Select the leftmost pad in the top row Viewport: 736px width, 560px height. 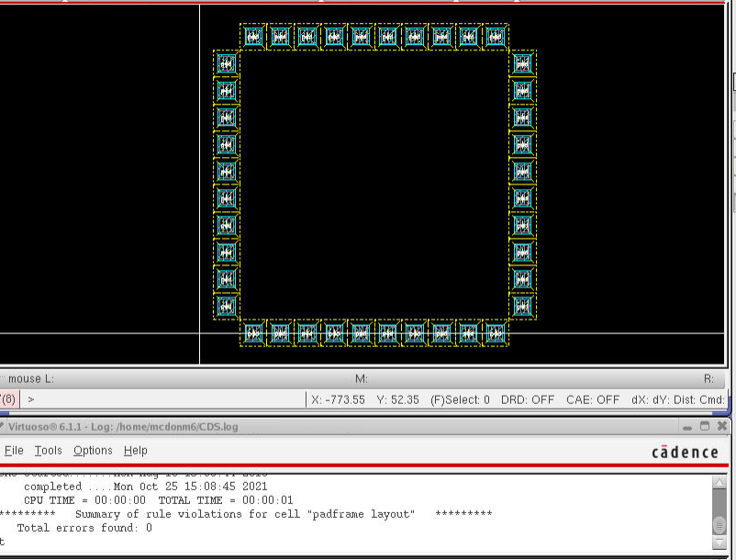pyautogui.click(x=253, y=37)
